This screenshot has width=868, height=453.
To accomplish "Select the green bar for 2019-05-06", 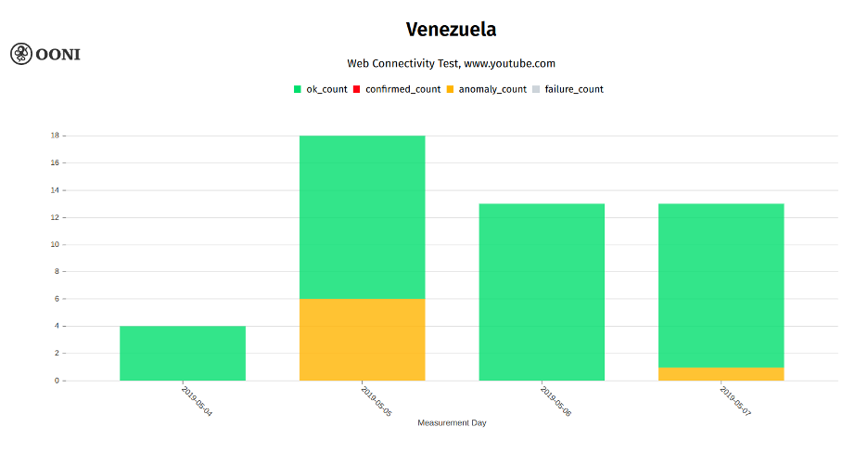I will (x=542, y=291).
